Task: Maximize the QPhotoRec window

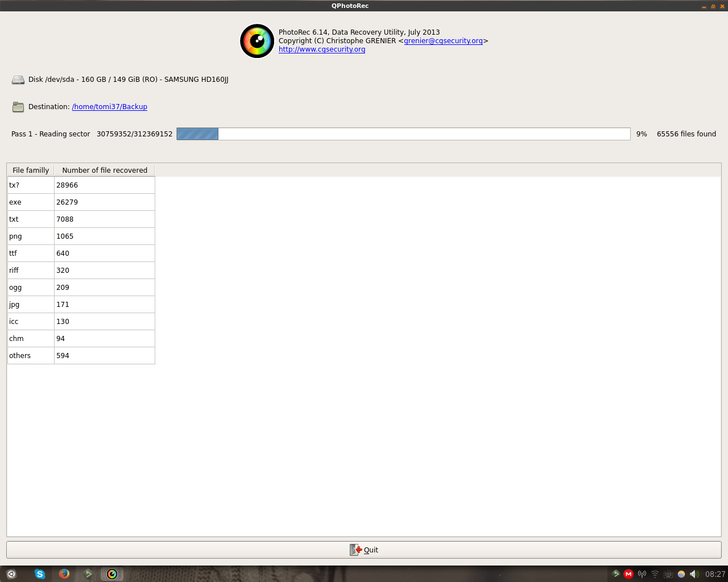Action: (713, 6)
